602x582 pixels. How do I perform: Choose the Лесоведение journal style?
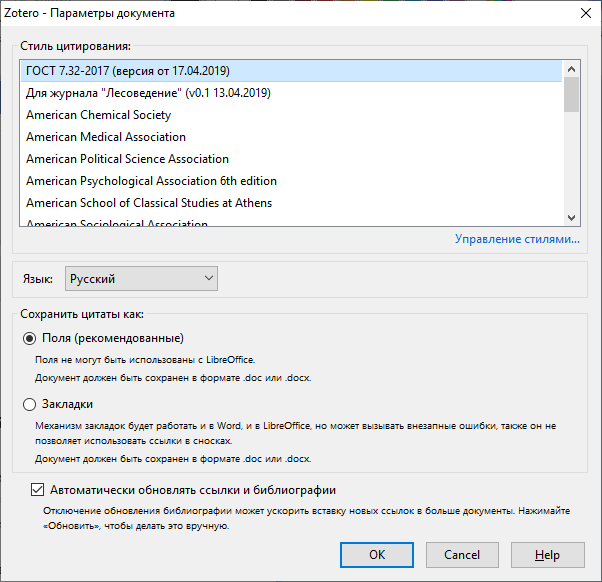(291, 93)
